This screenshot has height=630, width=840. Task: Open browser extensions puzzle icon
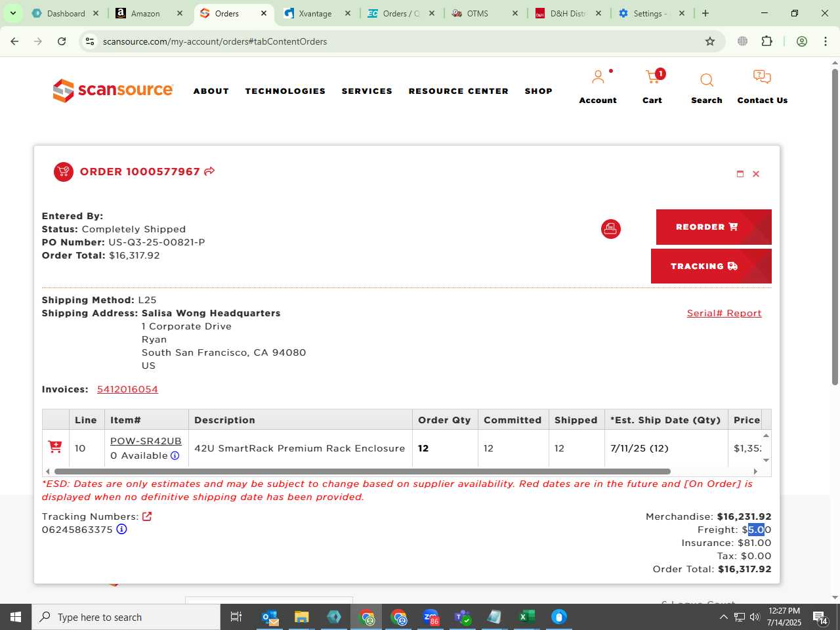click(x=766, y=41)
